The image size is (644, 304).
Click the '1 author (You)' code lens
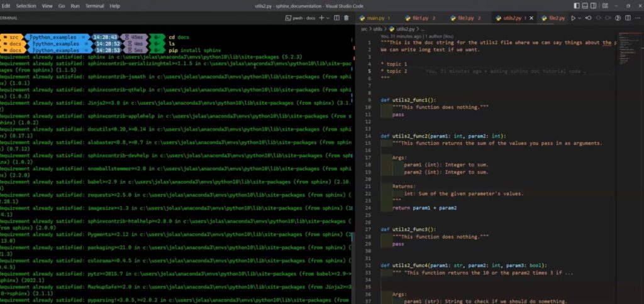pos(440,36)
